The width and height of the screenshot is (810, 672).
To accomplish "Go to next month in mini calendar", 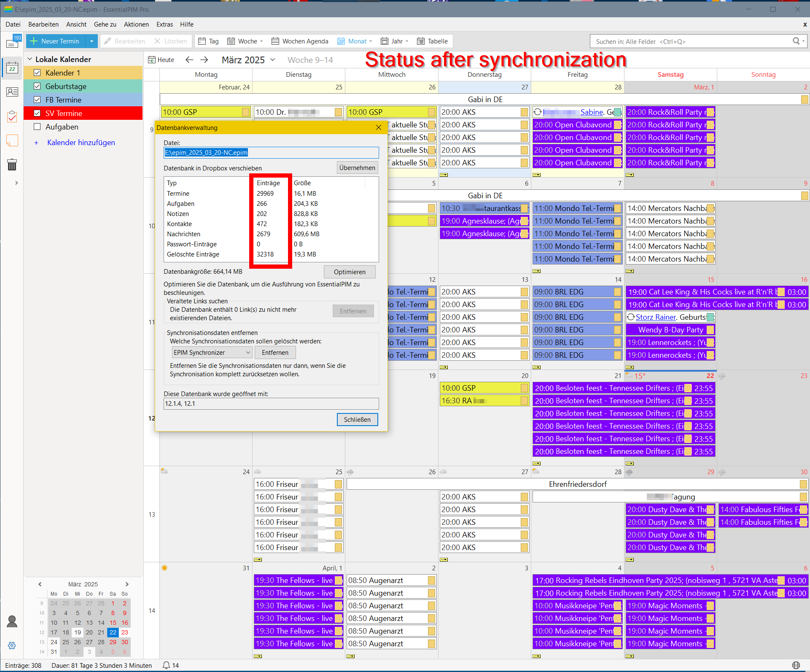I will [127, 584].
